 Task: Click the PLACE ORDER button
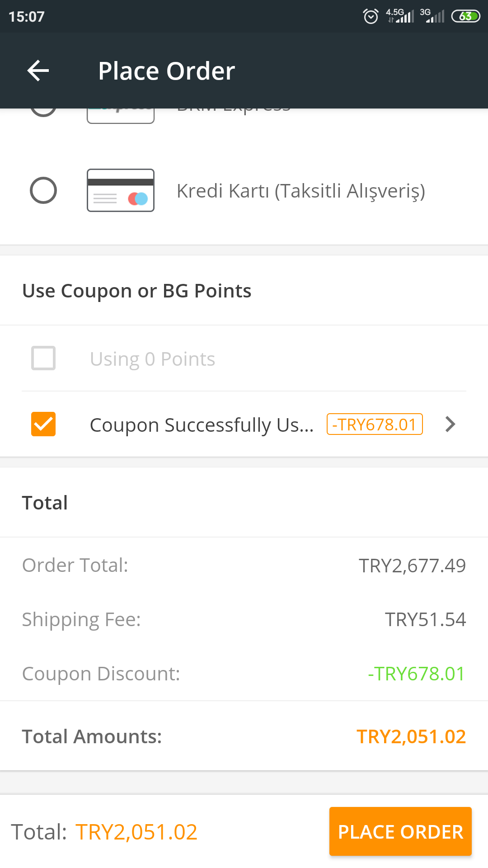(400, 831)
